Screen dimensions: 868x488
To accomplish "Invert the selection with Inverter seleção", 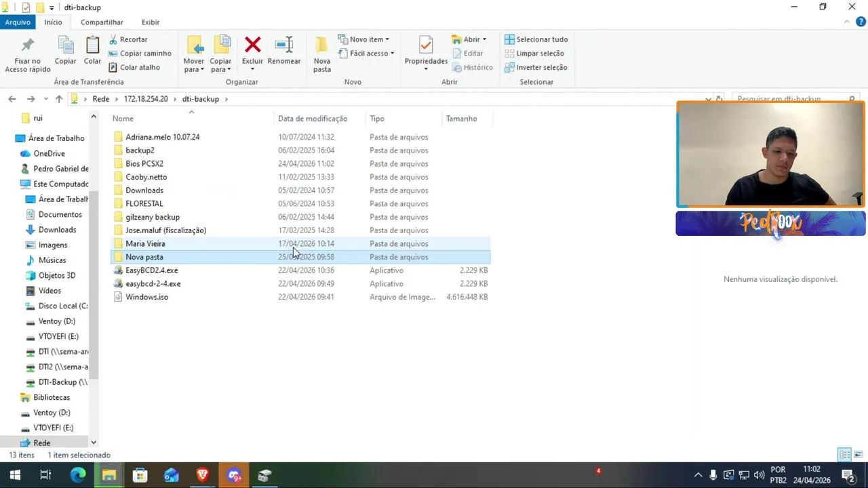I will pyautogui.click(x=536, y=67).
